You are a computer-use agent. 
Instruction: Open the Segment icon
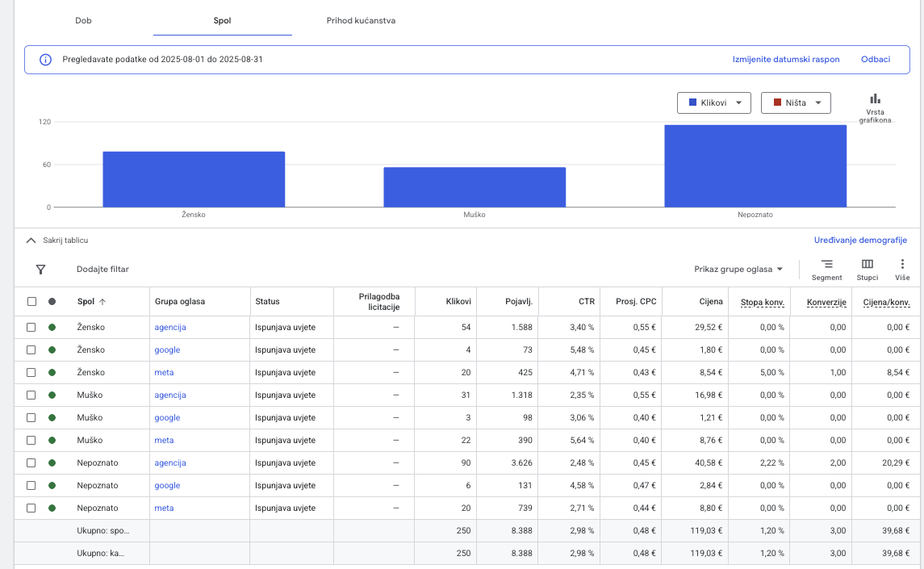(826, 265)
